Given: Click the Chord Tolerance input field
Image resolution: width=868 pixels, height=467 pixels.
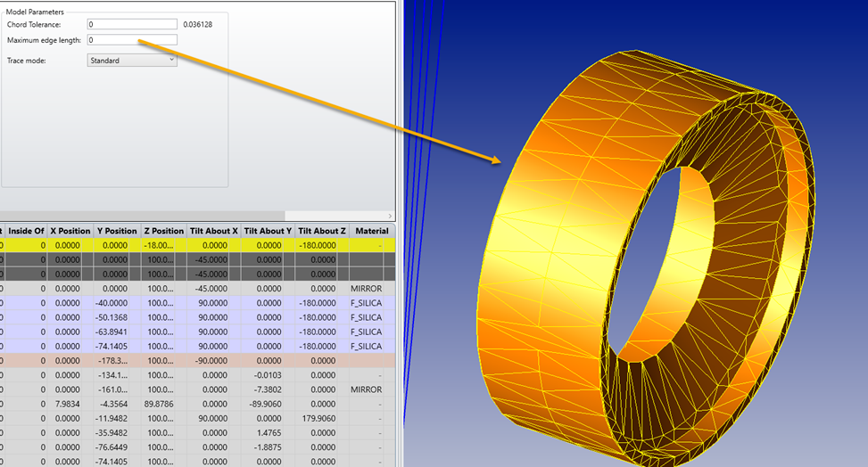Looking at the screenshot, I should (132, 24).
